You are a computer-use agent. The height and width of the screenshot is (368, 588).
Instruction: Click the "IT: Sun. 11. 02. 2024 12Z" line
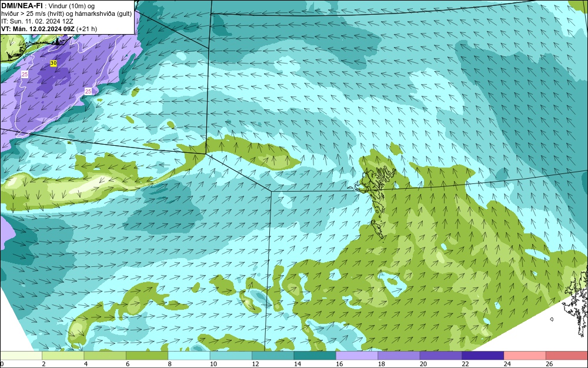(x=37, y=21)
